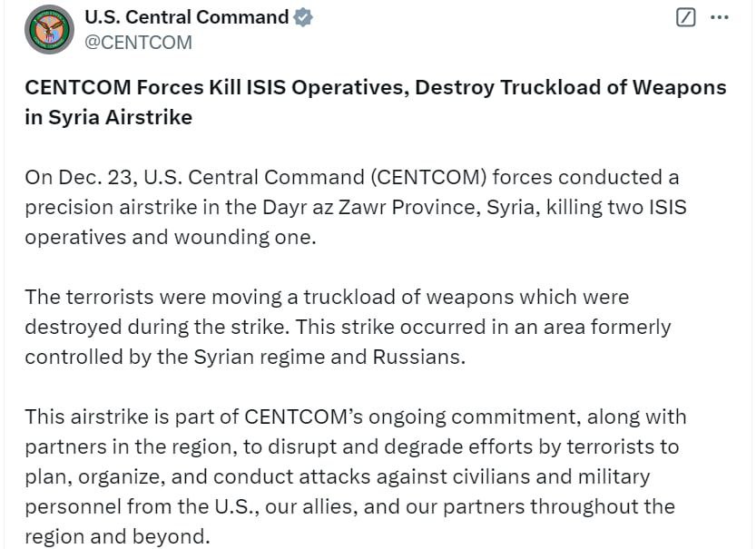
Task: Click the CENTCOM profile avatar
Action: pyautogui.click(x=48, y=30)
